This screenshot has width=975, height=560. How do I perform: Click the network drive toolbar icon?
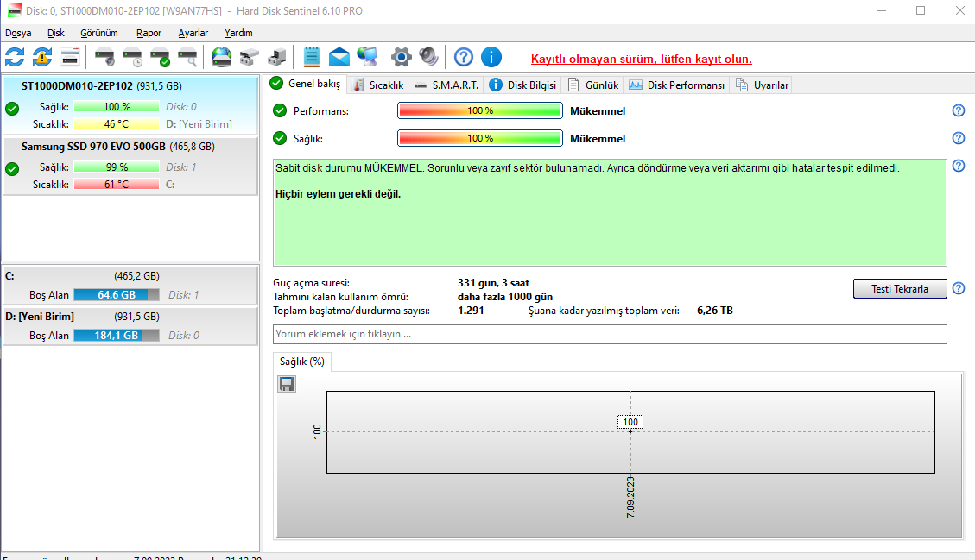coord(249,57)
